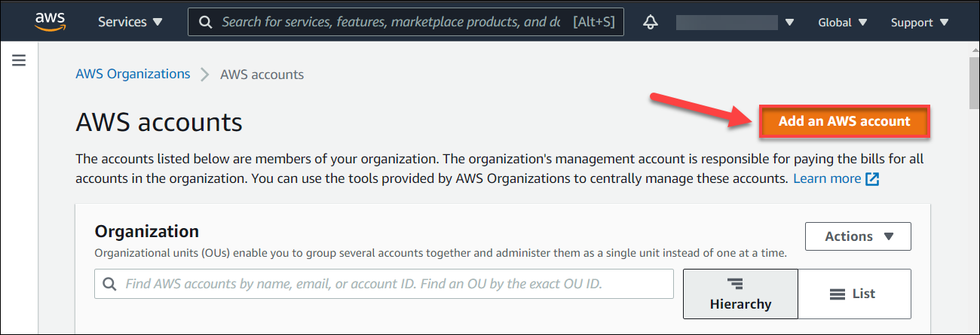
Task: Expand the account name dropdown
Action: pos(735,23)
